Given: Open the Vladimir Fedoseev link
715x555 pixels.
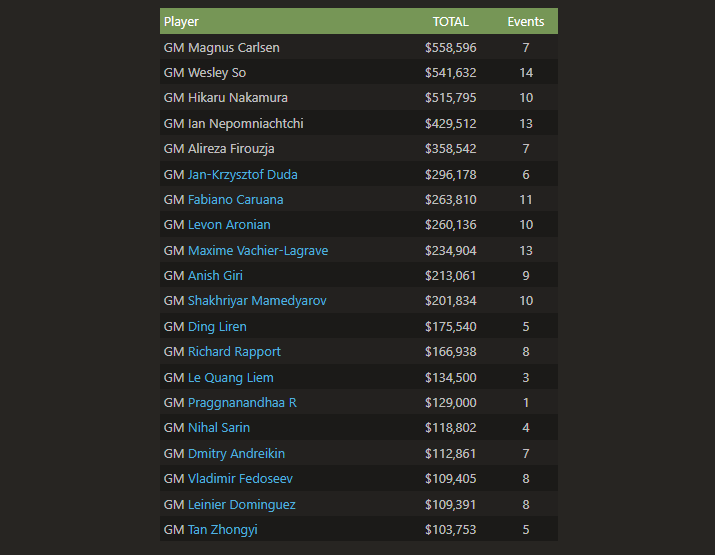Looking at the screenshot, I should [x=240, y=478].
